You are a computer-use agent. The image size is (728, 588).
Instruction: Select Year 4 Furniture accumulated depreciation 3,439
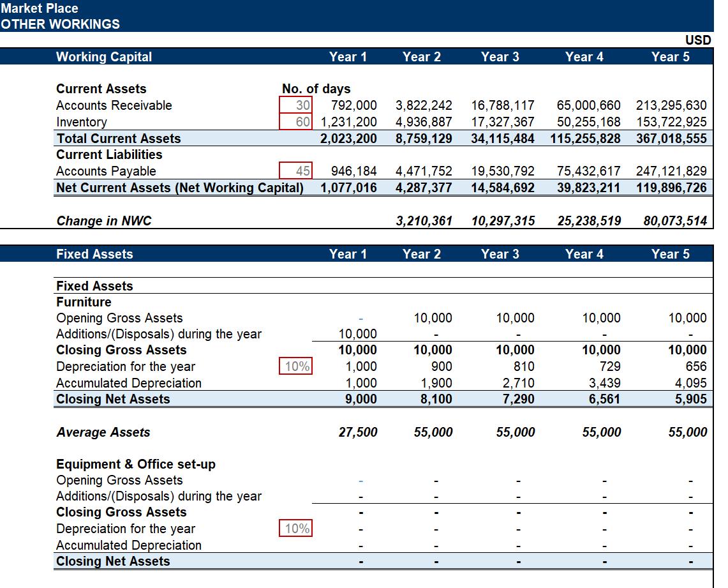(602, 383)
